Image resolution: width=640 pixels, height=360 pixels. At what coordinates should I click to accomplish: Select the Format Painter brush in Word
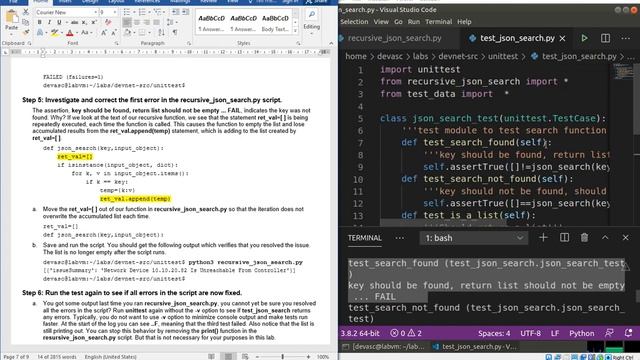coord(25,32)
